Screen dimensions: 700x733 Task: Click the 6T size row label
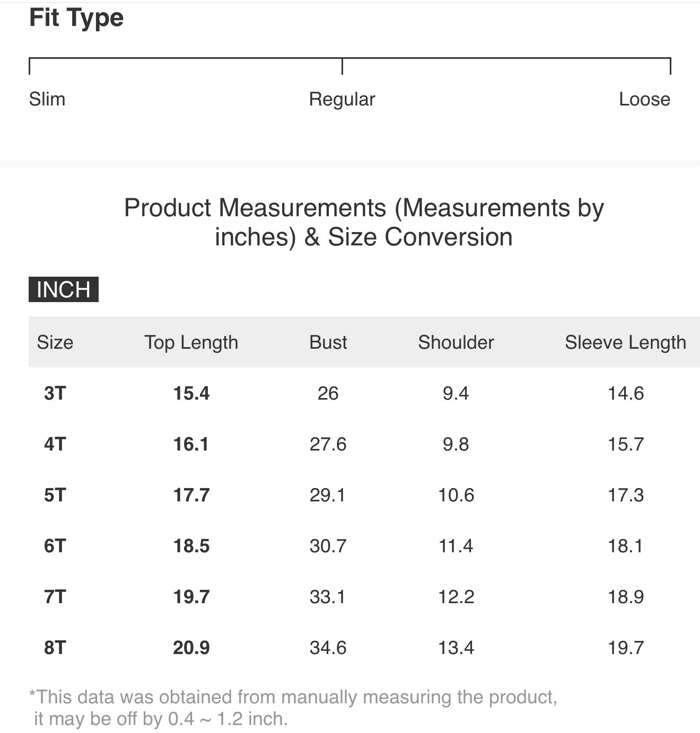[x=55, y=546]
